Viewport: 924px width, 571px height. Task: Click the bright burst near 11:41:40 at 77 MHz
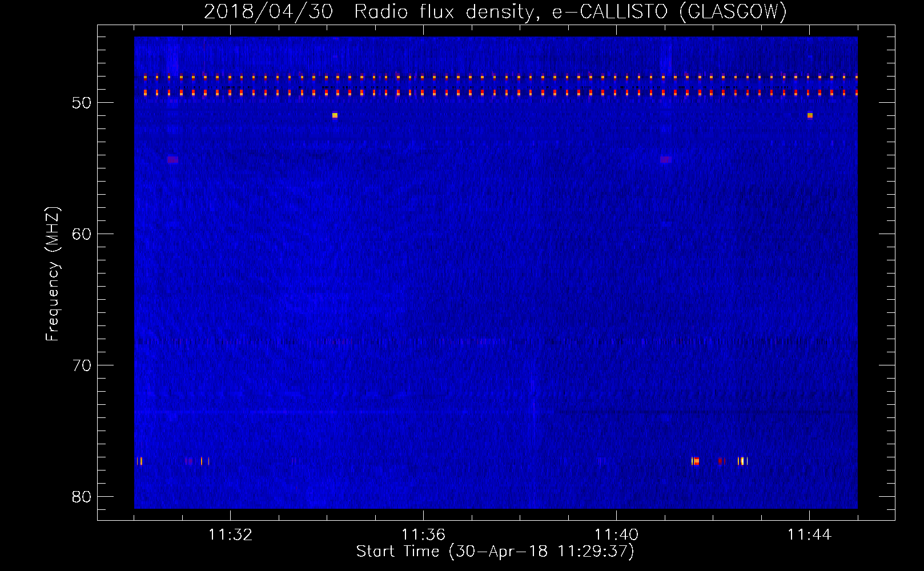695,461
